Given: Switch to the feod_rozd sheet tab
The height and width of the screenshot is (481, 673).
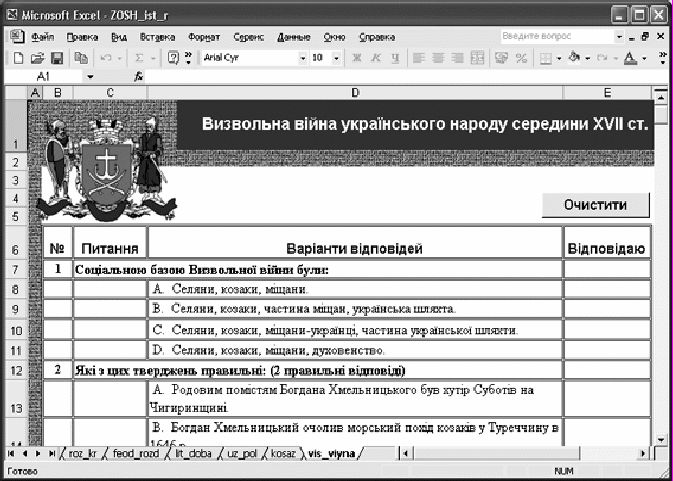Looking at the screenshot, I should pos(136,454).
